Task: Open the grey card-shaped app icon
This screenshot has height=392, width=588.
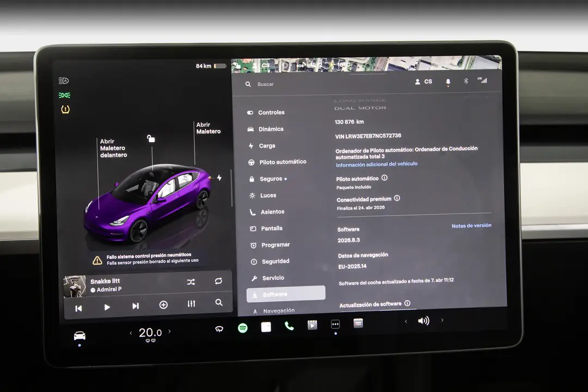Action: (358, 323)
